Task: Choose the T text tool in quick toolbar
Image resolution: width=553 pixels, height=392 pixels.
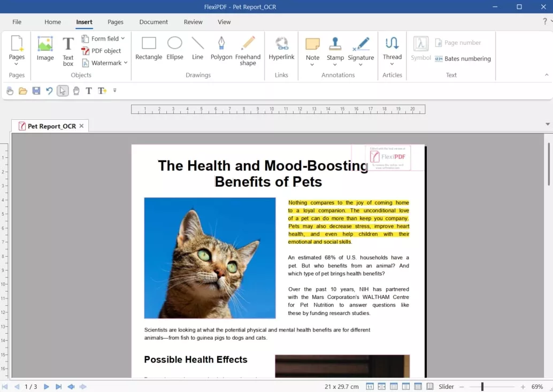Action: tap(89, 91)
